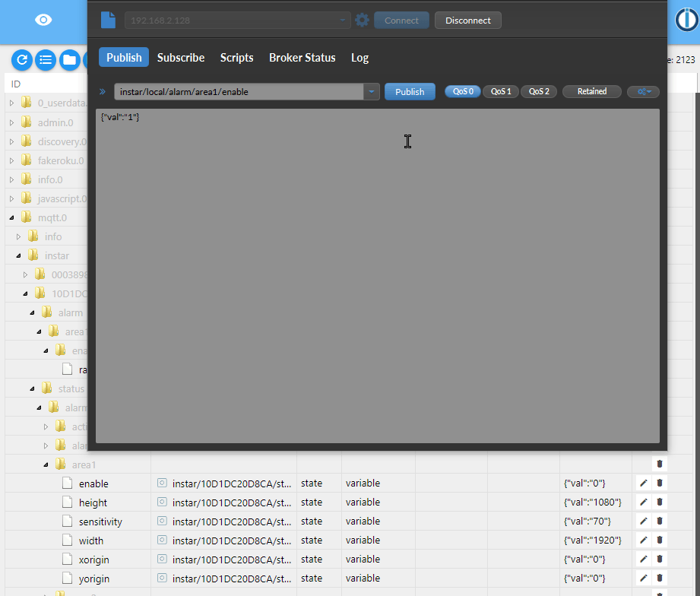Click inside the message payload text area

click(x=377, y=274)
